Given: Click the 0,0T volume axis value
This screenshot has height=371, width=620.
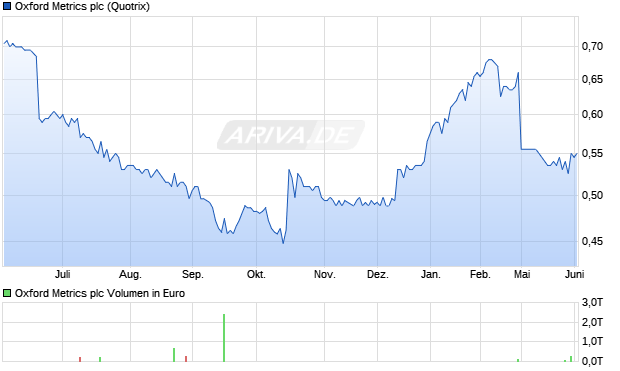Looking at the screenshot, I should [x=592, y=361].
